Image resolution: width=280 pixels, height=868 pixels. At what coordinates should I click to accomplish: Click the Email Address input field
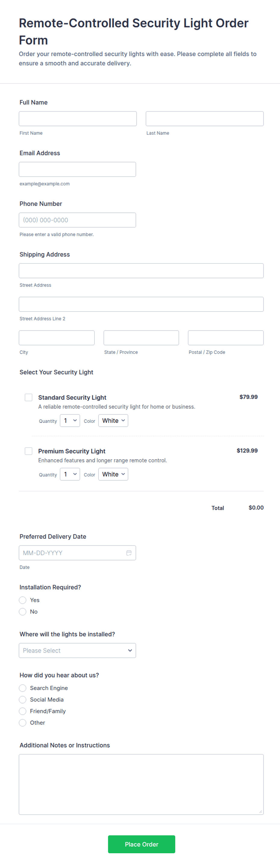tap(77, 169)
